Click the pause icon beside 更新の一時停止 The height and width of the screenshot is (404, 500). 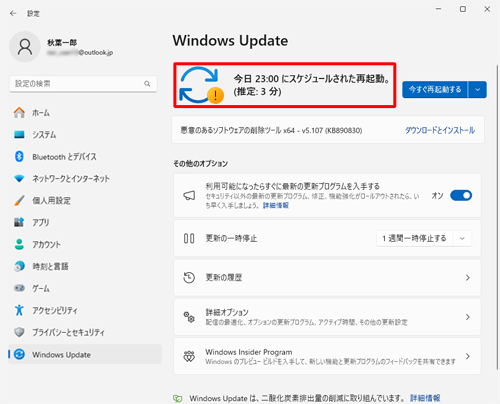coord(189,238)
